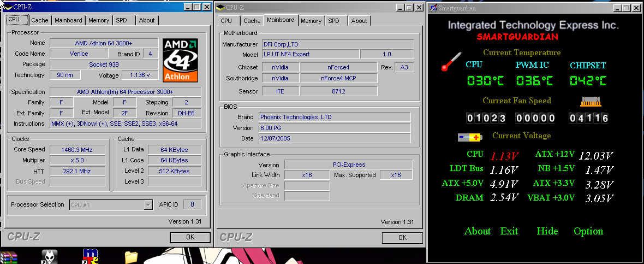The height and width of the screenshot is (264, 644).
Task: Open the WinRAR desktop icon
Action: pyautogui.click(x=9, y=257)
